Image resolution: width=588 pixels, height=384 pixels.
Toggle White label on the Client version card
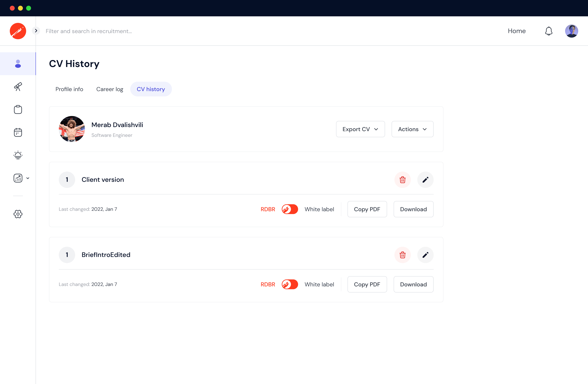[290, 209]
